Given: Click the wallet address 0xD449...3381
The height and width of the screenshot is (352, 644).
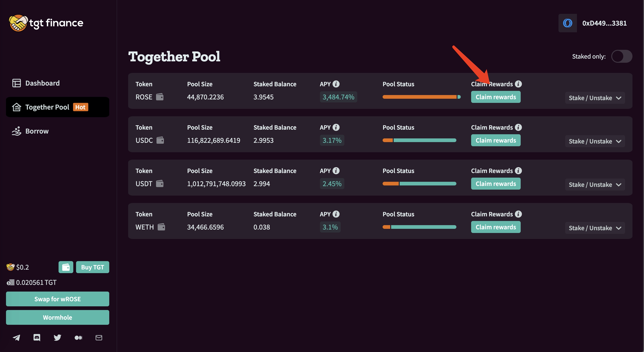Looking at the screenshot, I should point(604,23).
